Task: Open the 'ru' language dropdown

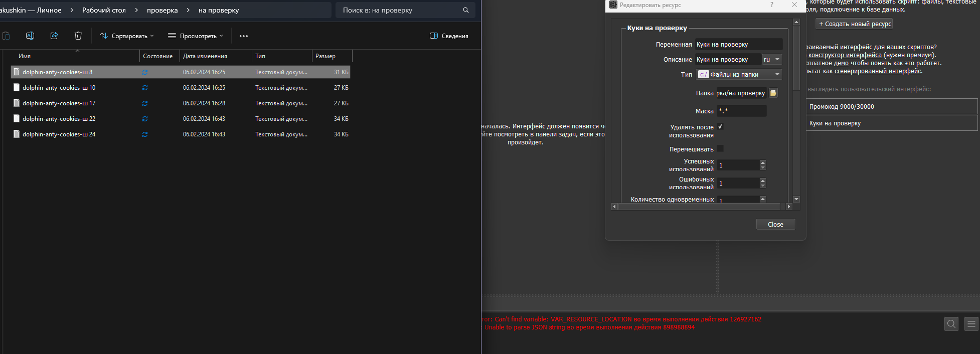Action: (x=771, y=60)
